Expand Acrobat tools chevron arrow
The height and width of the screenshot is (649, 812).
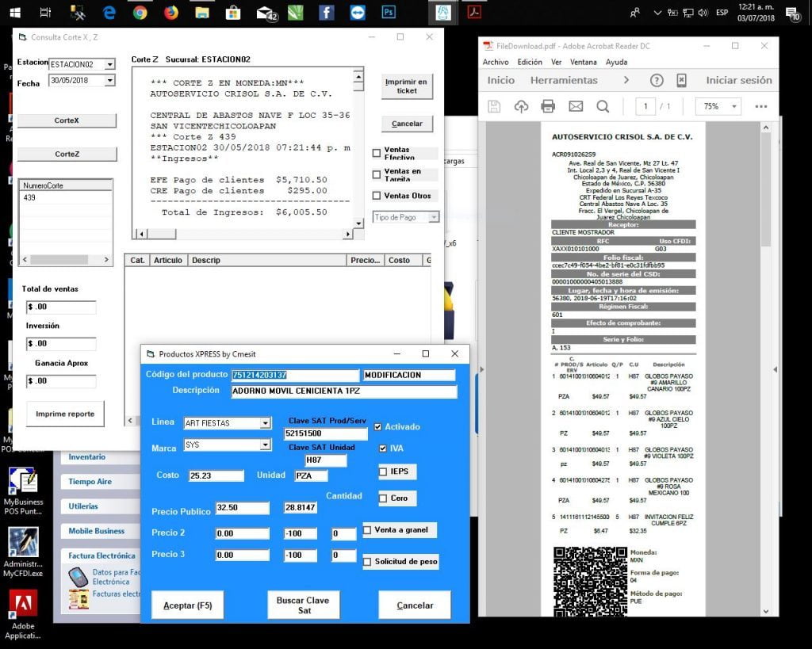pyautogui.click(x=626, y=80)
